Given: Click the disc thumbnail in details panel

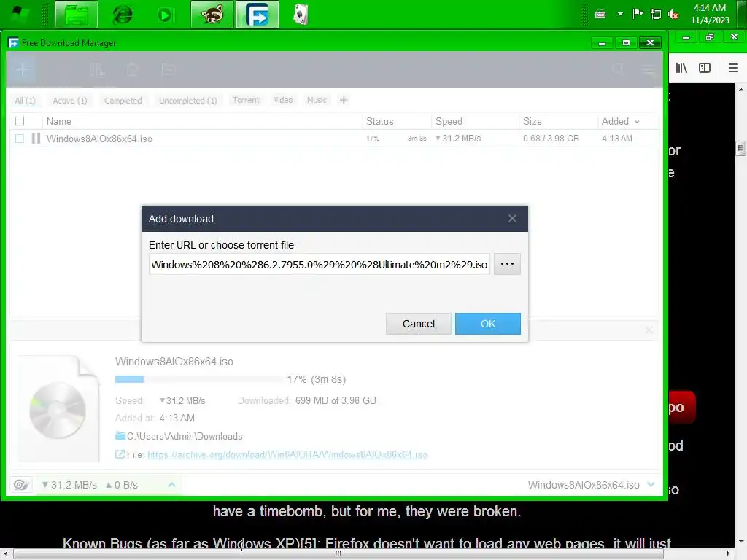Looking at the screenshot, I should pos(58,409).
